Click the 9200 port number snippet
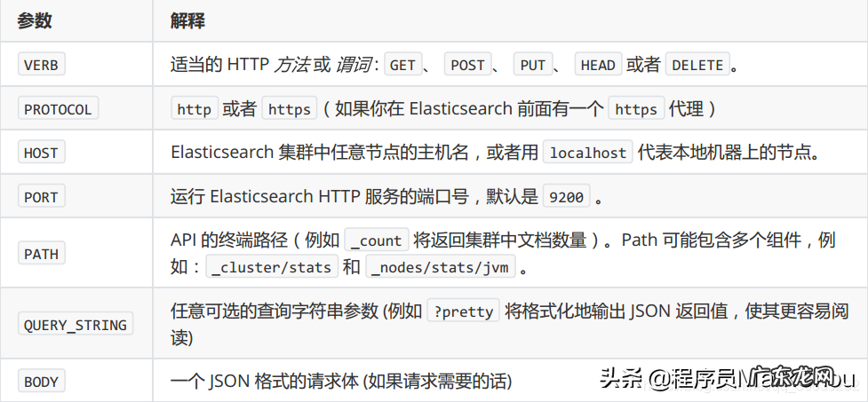 coord(567,197)
